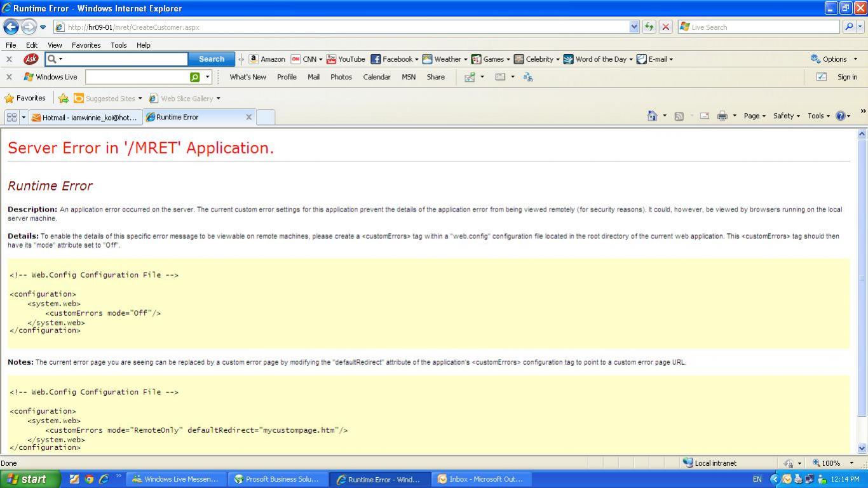This screenshot has width=868, height=488.
Task: Close the Runtime Error tab
Action: click(x=248, y=117)
